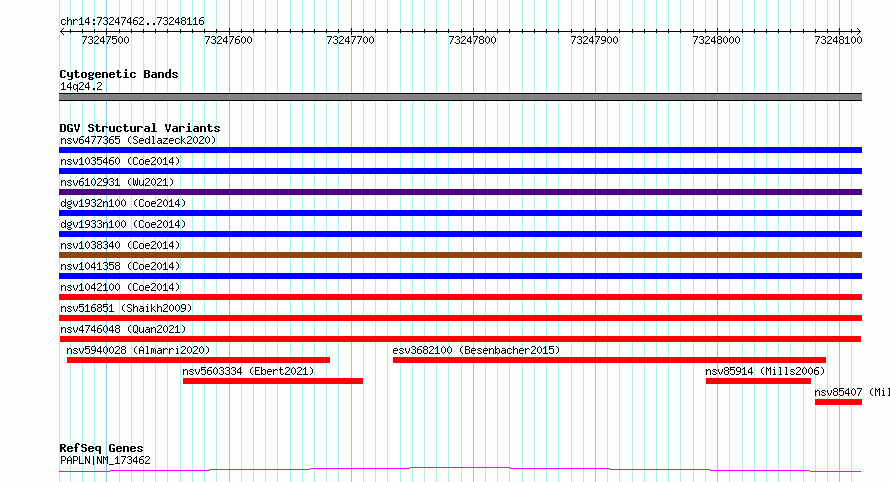
Task: Click ruler position 73247500
Action: 106,40
